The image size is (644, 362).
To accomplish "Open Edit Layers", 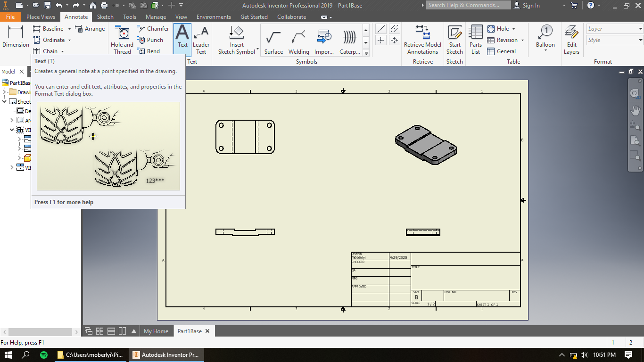I will point(571,40).
